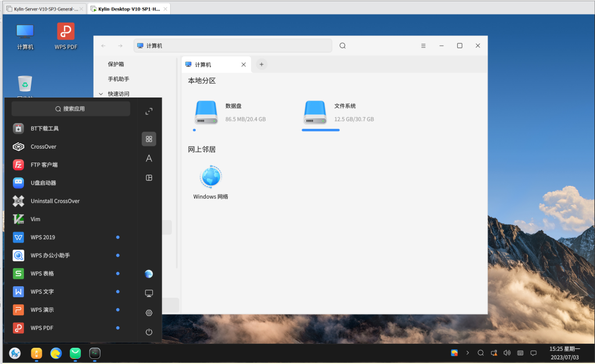Open the keyboard input method tray icon
Viewport: 595px width, 364px height.
pyautogui.click(x=520, y=353)
